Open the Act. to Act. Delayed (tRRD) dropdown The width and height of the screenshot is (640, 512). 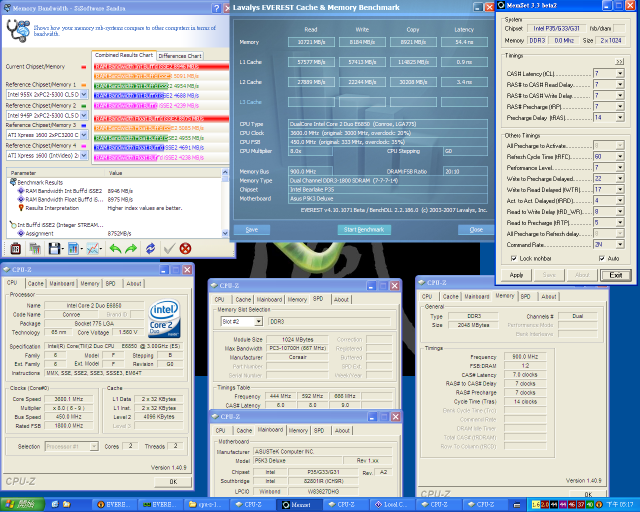click(620, 200)
